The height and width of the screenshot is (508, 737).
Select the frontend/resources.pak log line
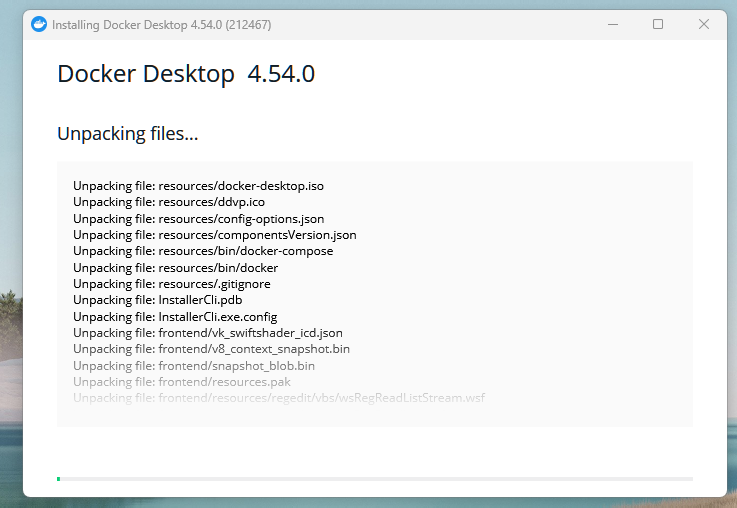pyautogui.click(x=182, y=382)
